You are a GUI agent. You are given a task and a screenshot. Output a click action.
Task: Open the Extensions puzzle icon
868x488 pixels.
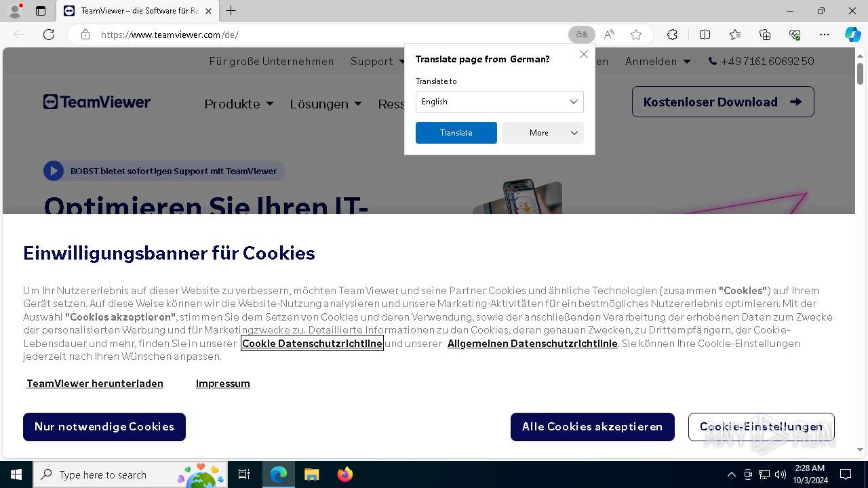click(672, 35)
